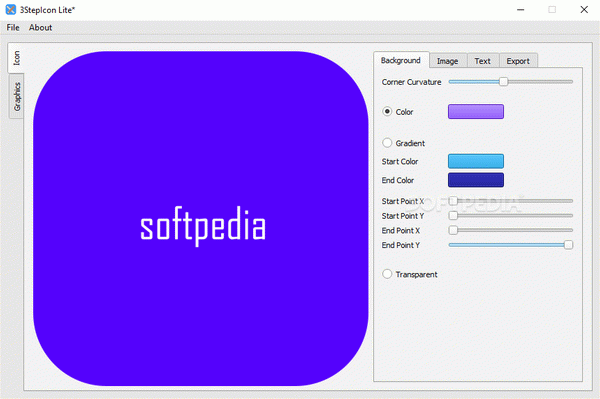Select the Color radio button
Viewport: 600px width, 399px height.
pos(387,111)
